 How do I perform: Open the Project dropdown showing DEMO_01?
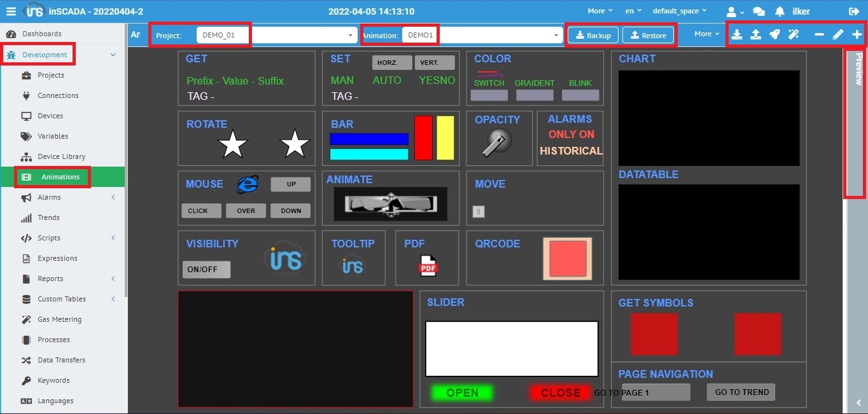click(x=276, y=35)
